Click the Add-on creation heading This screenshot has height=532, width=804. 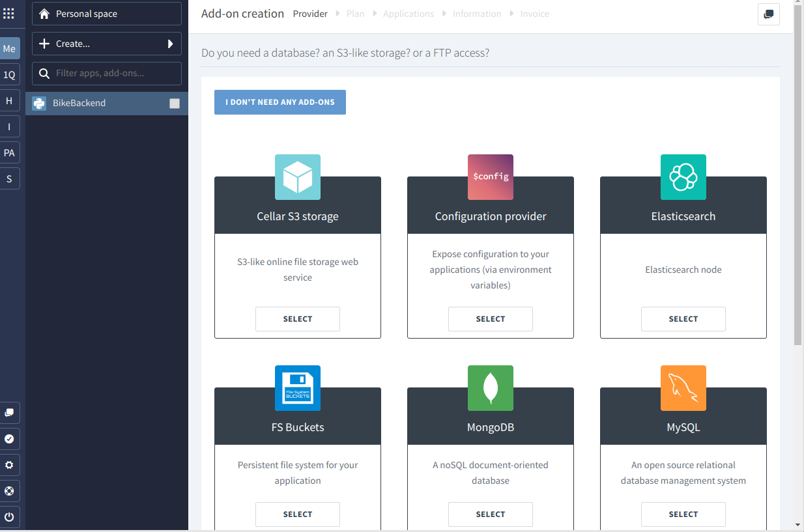242,14
